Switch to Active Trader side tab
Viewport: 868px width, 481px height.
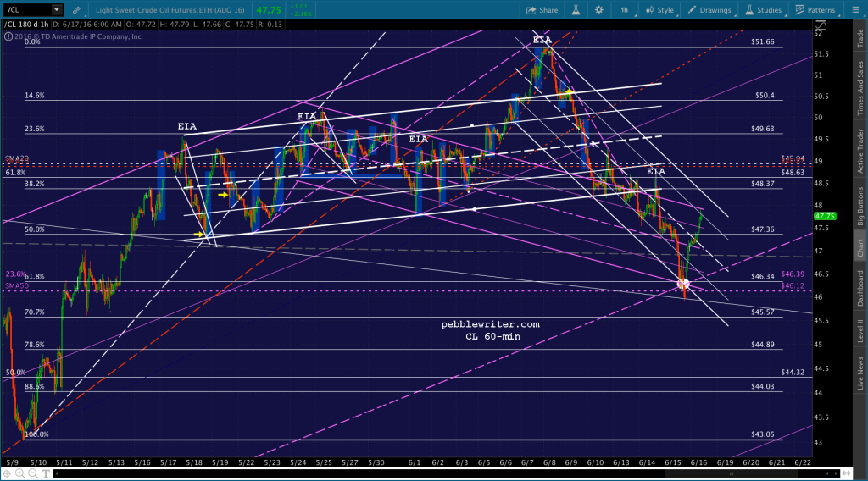coord(860,151)
